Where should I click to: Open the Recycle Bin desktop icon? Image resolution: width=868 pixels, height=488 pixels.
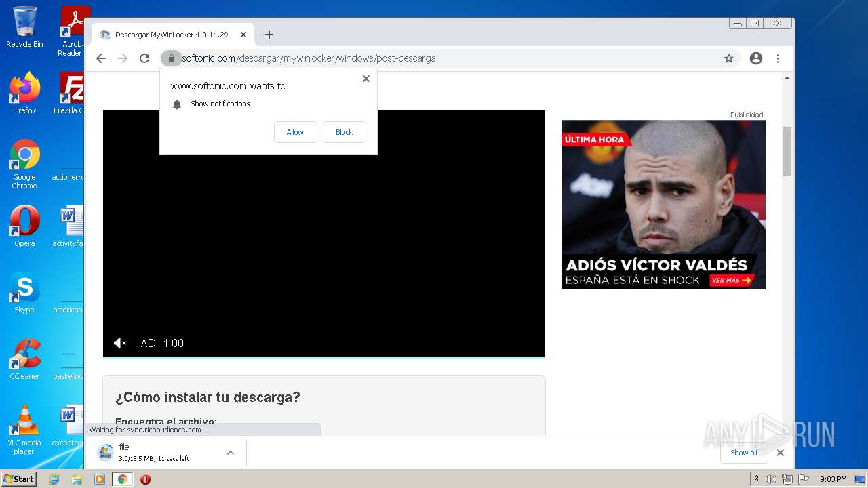(x=24, y=27)
